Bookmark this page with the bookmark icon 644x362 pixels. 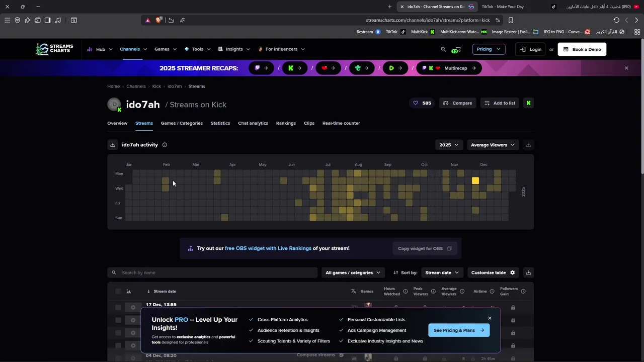511,20
